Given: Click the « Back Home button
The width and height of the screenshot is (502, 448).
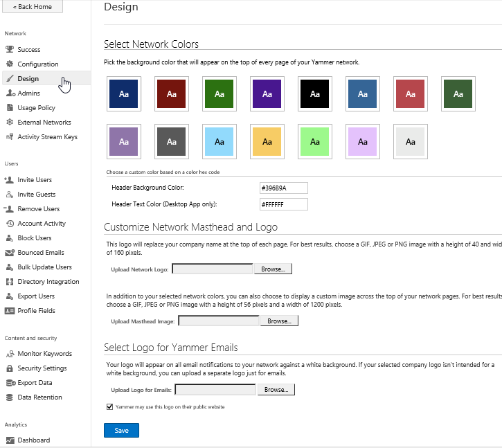Looking at the screenshot, I should [x=32, y=7].
